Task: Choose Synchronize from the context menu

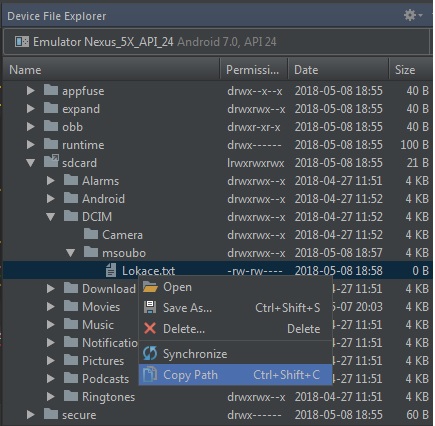Action: tap(235, 354)
